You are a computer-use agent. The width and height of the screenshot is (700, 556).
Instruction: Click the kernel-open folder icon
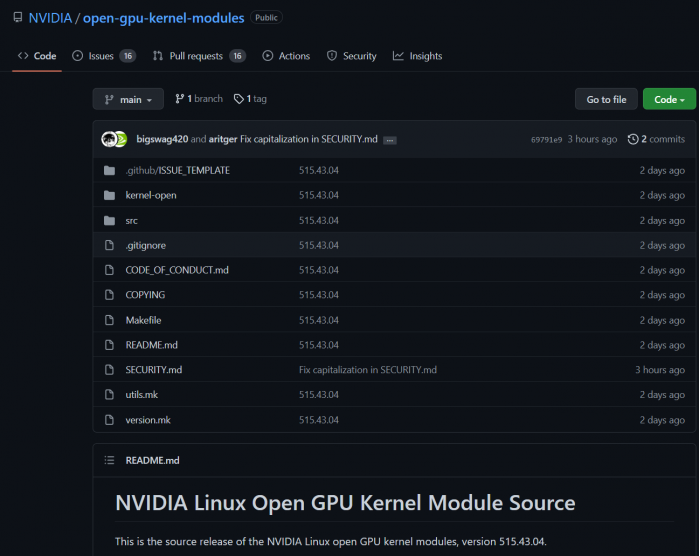(x=110, y=195)
